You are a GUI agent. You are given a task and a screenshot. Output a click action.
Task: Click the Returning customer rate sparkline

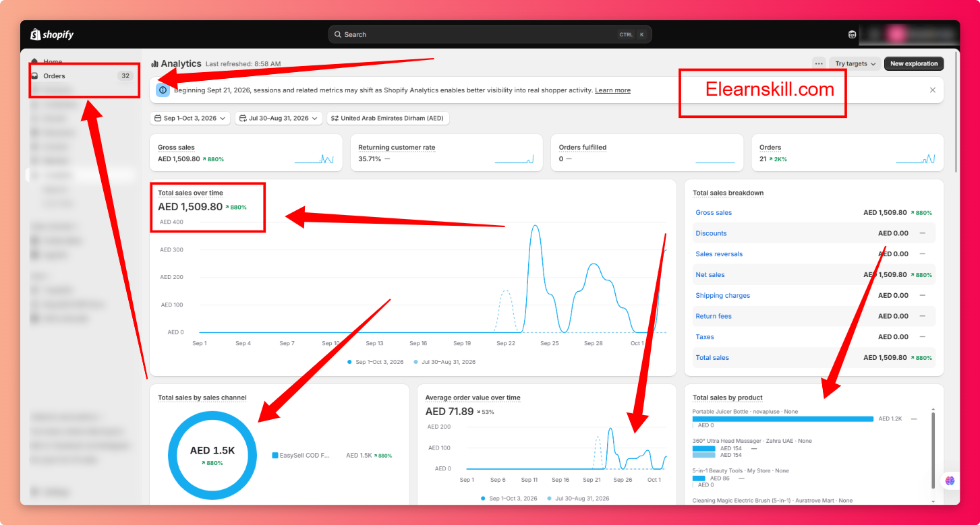(514, 159)
